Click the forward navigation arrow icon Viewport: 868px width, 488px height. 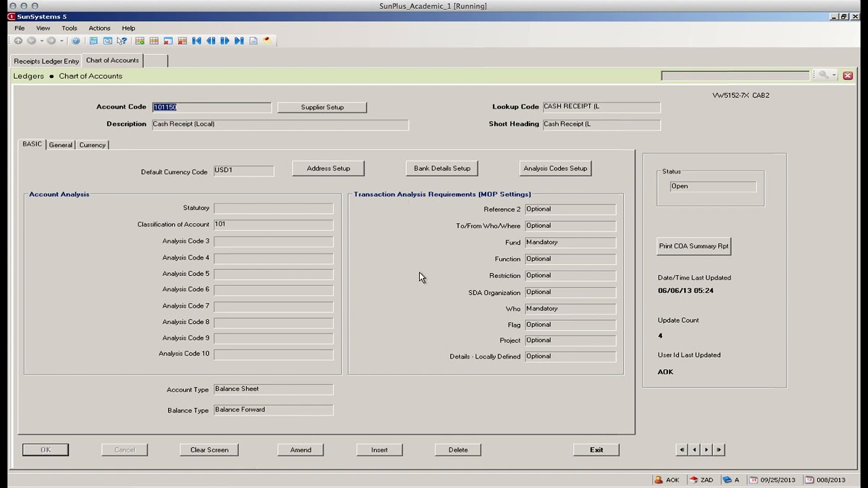[51, 41]
